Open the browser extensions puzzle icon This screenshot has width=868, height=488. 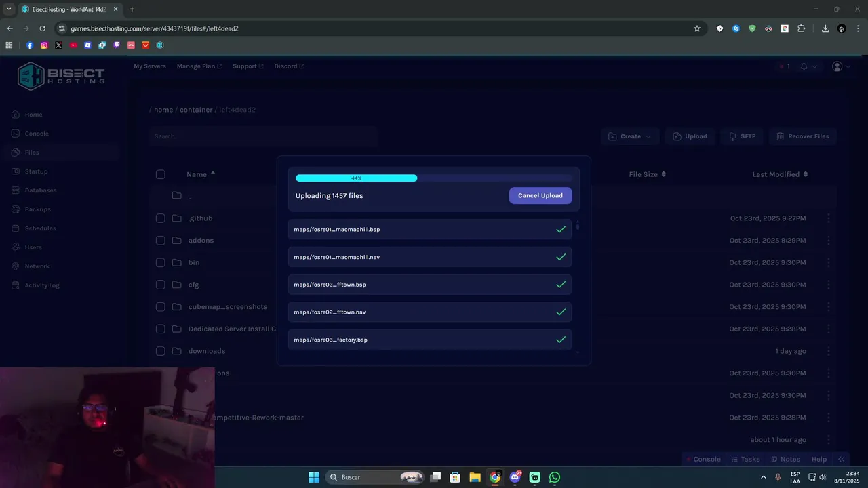click(801, 28)
